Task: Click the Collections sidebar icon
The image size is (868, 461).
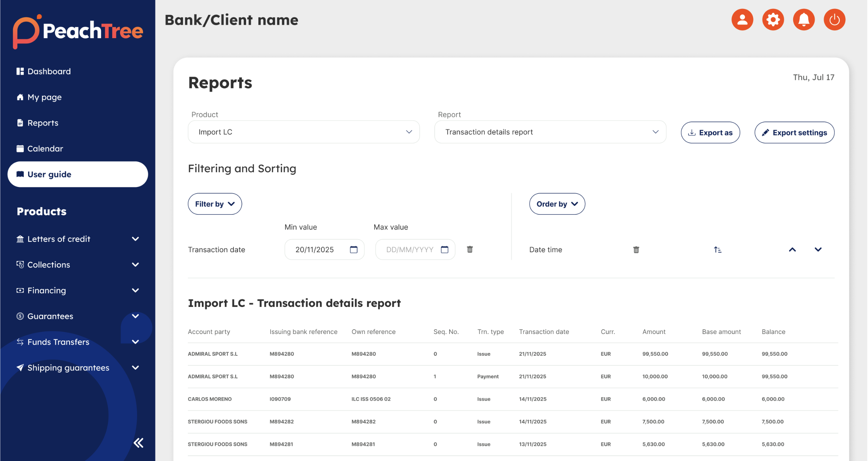Action: 20,264
